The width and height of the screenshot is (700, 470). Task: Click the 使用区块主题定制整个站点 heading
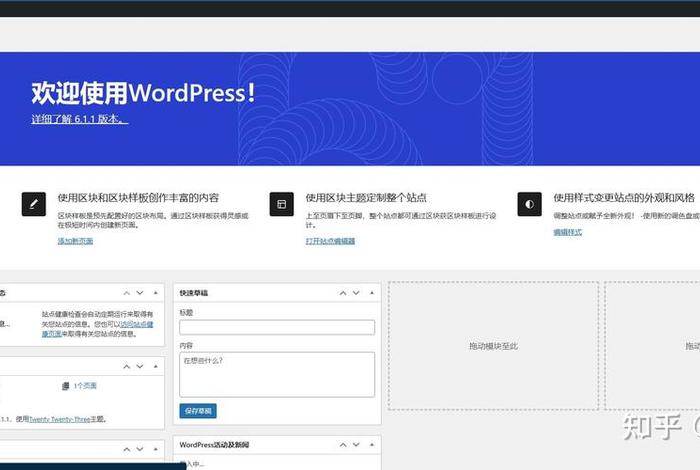(x=366, y=198)
